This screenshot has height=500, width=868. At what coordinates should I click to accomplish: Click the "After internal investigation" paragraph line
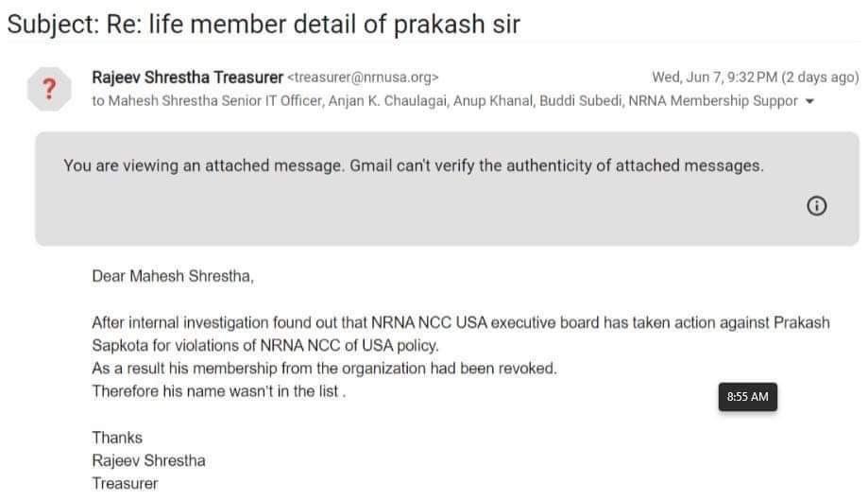coord(460,322)
